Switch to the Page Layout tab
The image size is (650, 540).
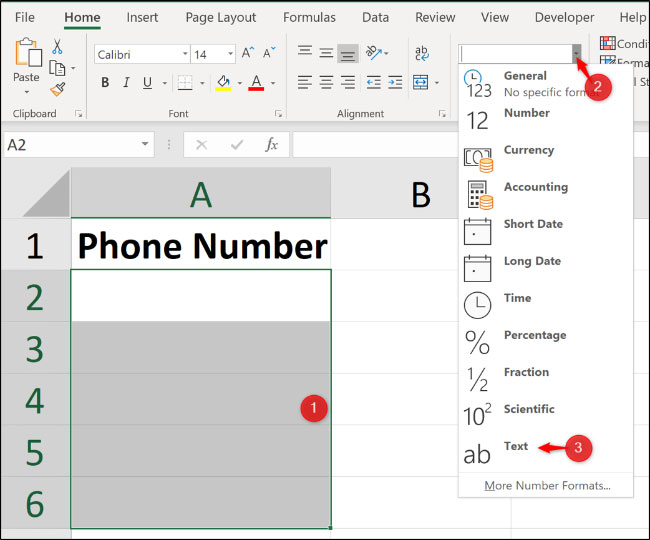221,17
